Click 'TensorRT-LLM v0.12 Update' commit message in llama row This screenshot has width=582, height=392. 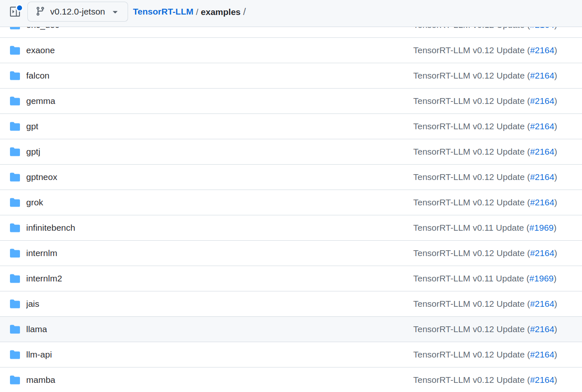click(469, 329)
